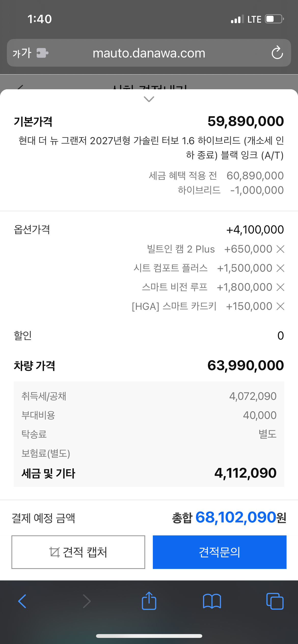Viewport: 298px width, 644px height.
Task: Tap the 옵션가격 +4,100,000 row
Action: point(149,230)
